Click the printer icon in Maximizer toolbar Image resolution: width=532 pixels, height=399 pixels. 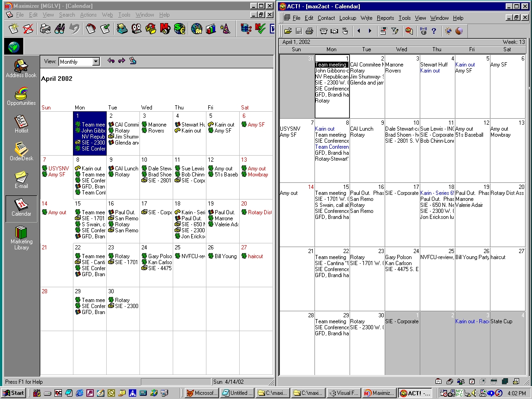click(45, 29)
